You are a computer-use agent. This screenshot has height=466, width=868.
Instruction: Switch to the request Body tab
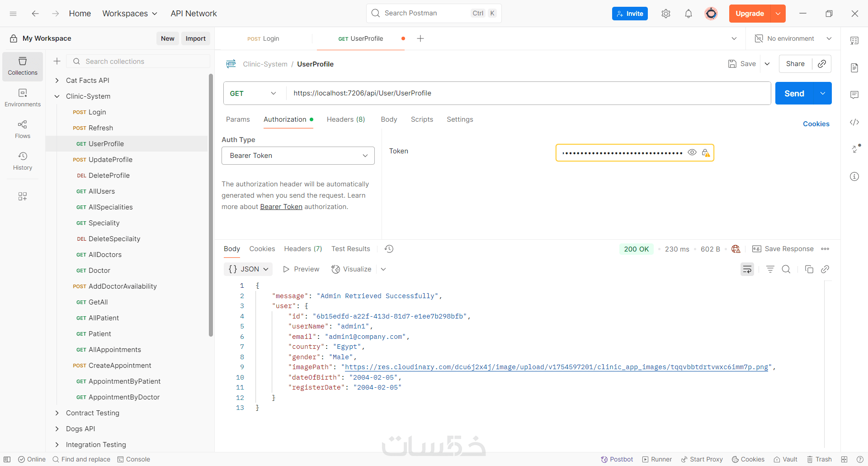tap(389, 119)
